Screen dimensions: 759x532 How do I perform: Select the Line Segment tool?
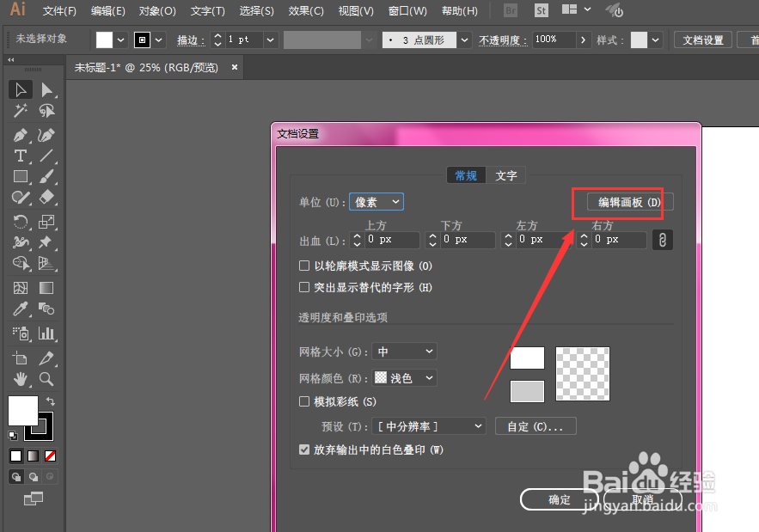coord(46,156)
